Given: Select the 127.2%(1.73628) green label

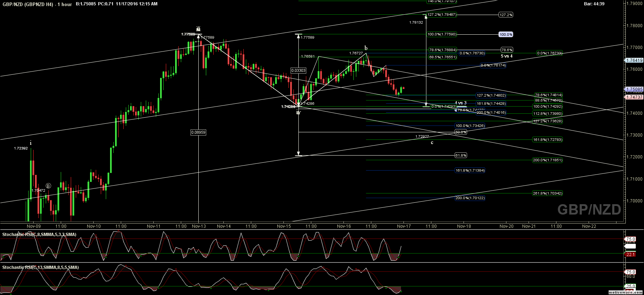Looking at the screenshot, I should click(x=548, y=121).
